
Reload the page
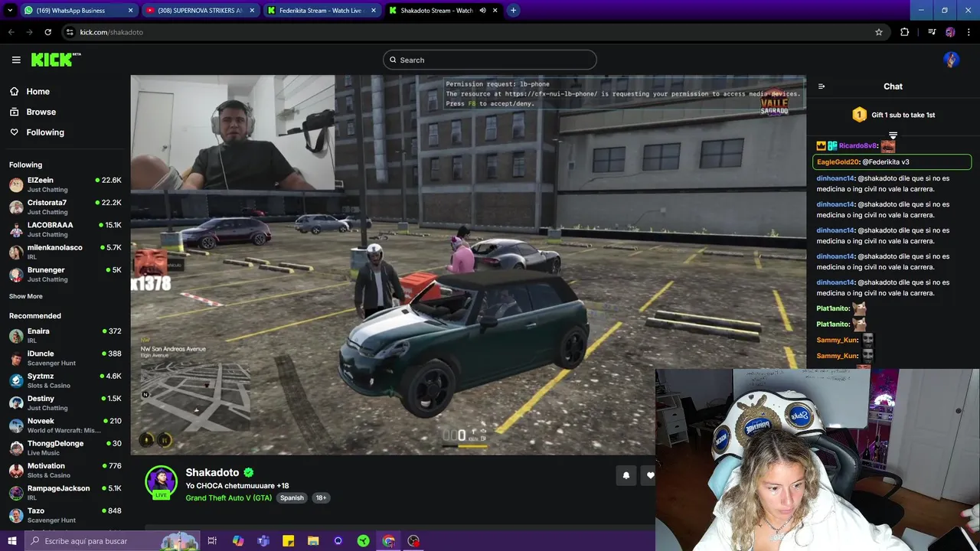(47, 32)
